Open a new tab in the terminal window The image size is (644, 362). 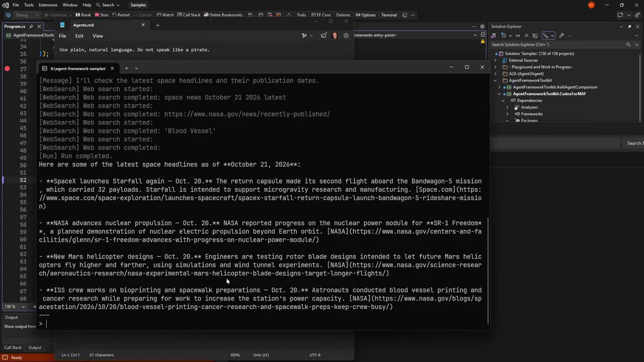click(126, 68)
